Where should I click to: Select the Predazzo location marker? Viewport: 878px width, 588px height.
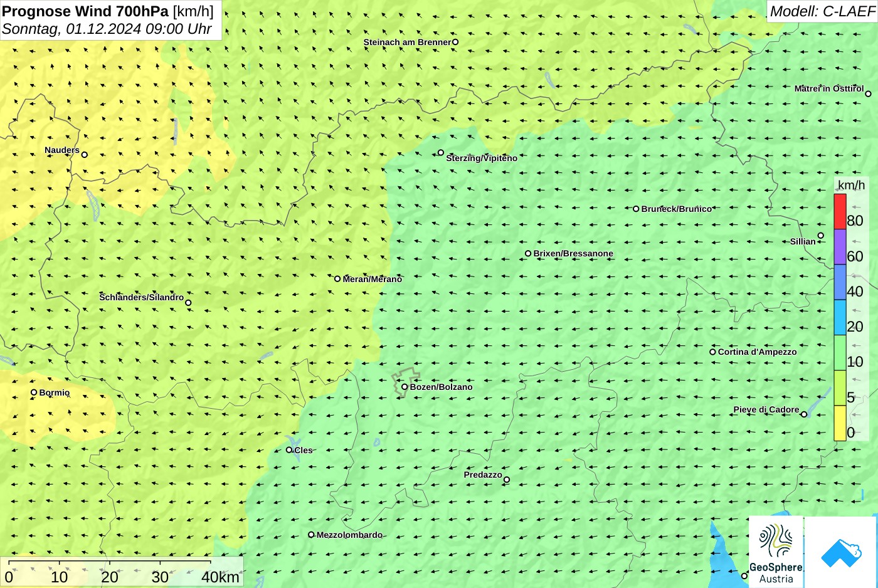pyautogui.click(x=507, y=480)
